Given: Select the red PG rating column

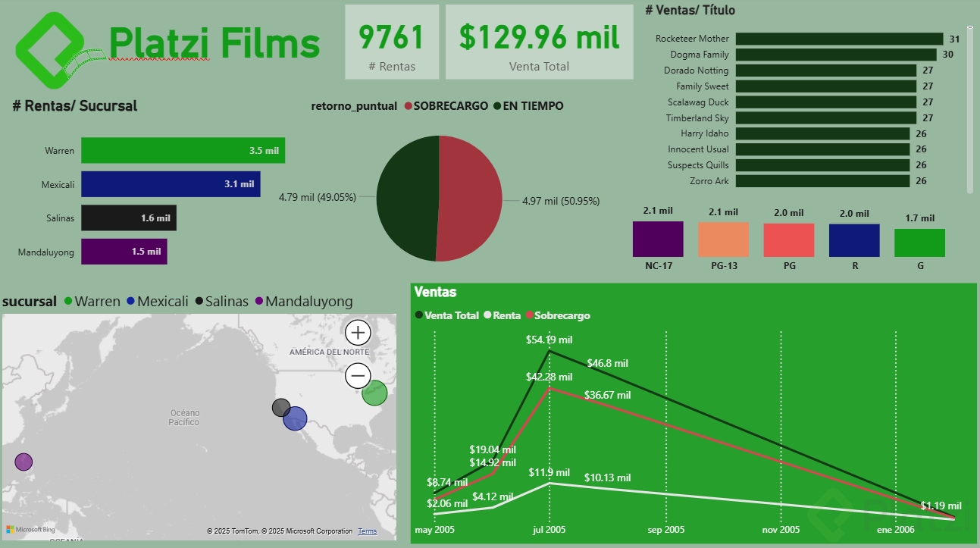Looking at the screenshot, I should [789, 240].
